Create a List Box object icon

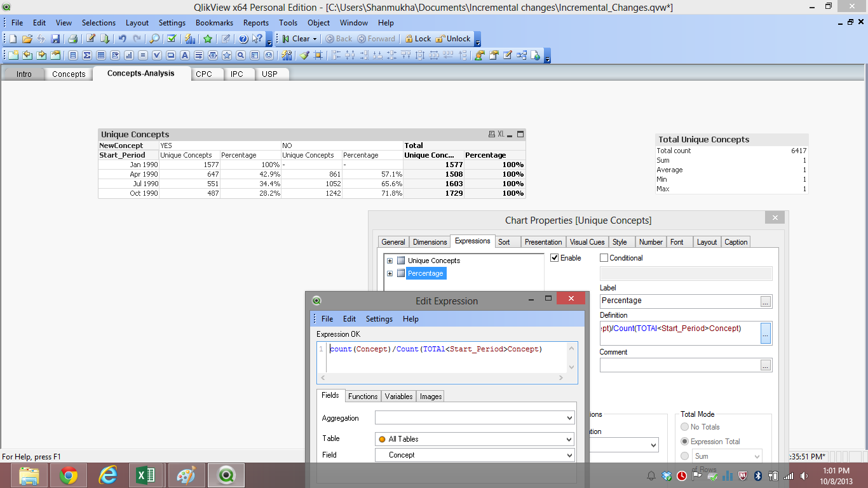click(x=72, y=55)
